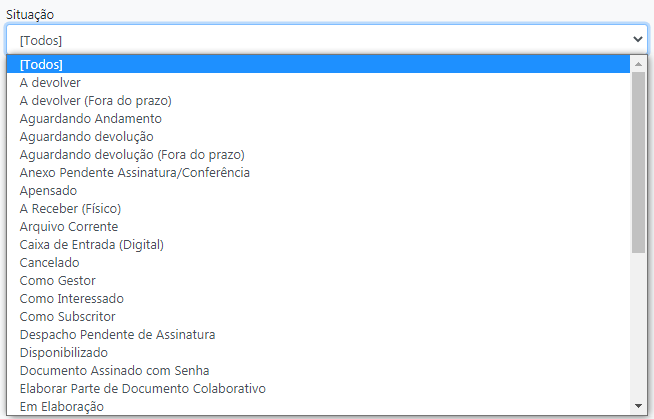Viewport: 654px width, 419px height.
Task: Select 'Despacho Pendente de Assinatura'
Action: pyautogui.click(x=117, y=335)
